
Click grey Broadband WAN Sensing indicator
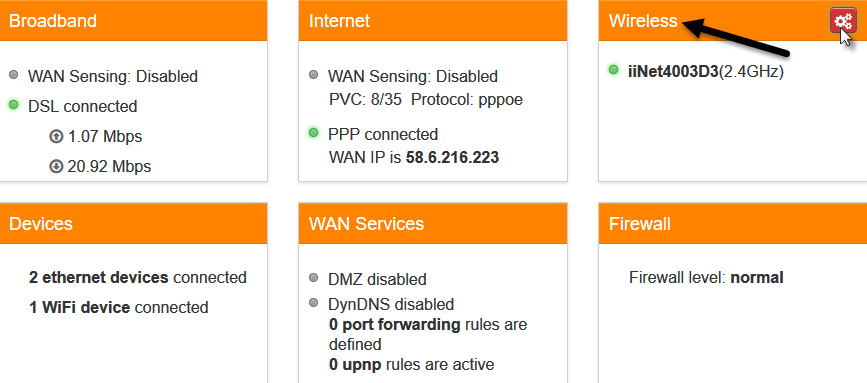click(14, 74)
